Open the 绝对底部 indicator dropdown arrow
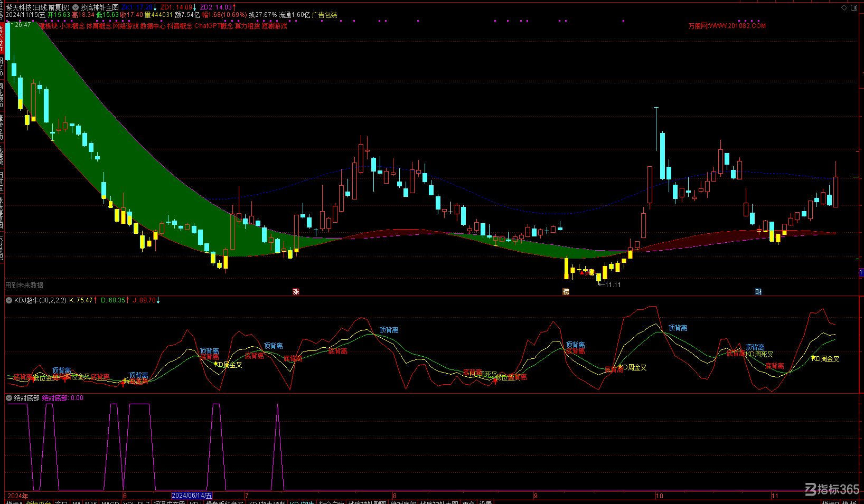This screenshot has width=864, height=504. [9, 398]
